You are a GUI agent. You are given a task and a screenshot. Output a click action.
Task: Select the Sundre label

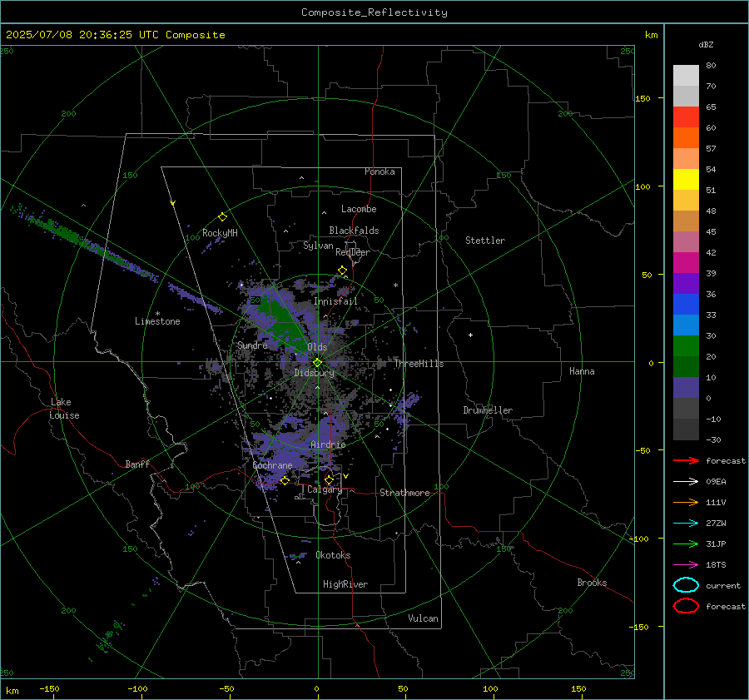pos(252,345)
